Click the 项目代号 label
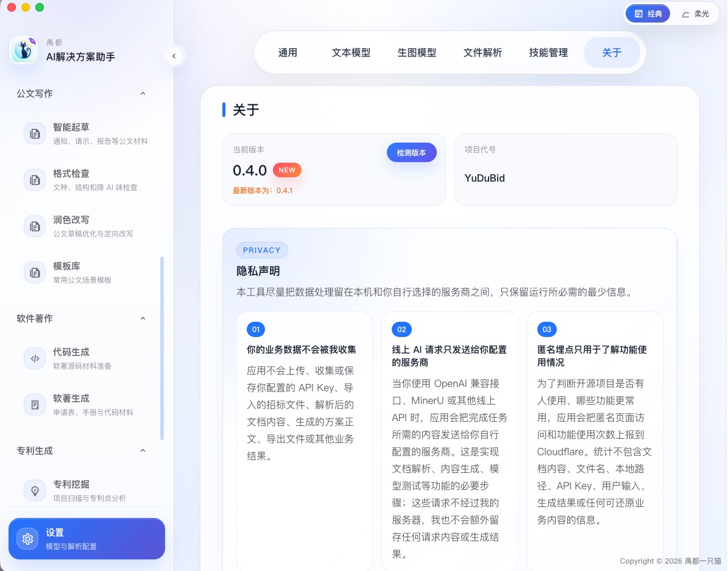This screenshot has width=728, height=571. pos(480,149)
